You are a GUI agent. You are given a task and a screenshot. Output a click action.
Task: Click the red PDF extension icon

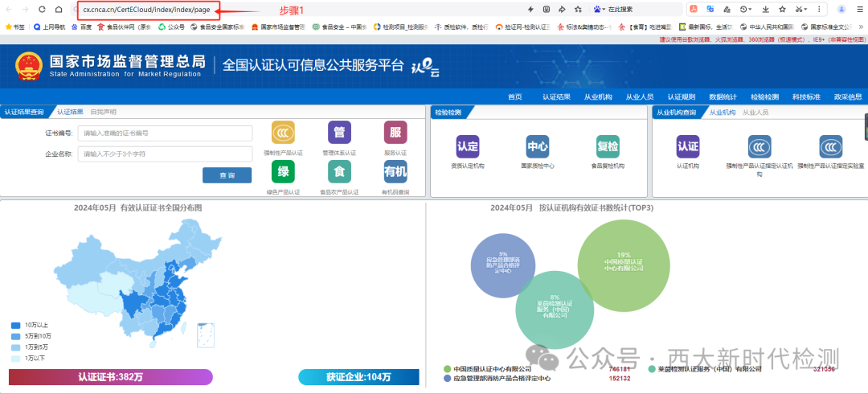pos(694,10)
